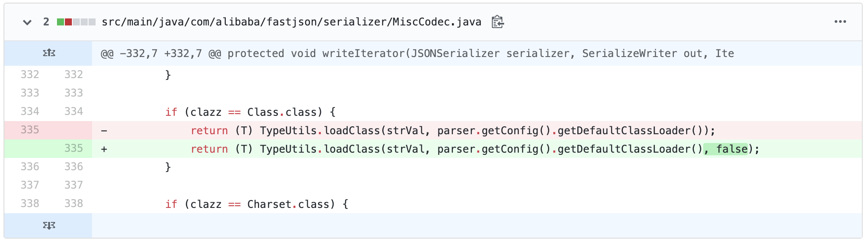The height and width of the screenshot is (243, 868).
Task: Open the three-dot file options menu
Action: 840,22
